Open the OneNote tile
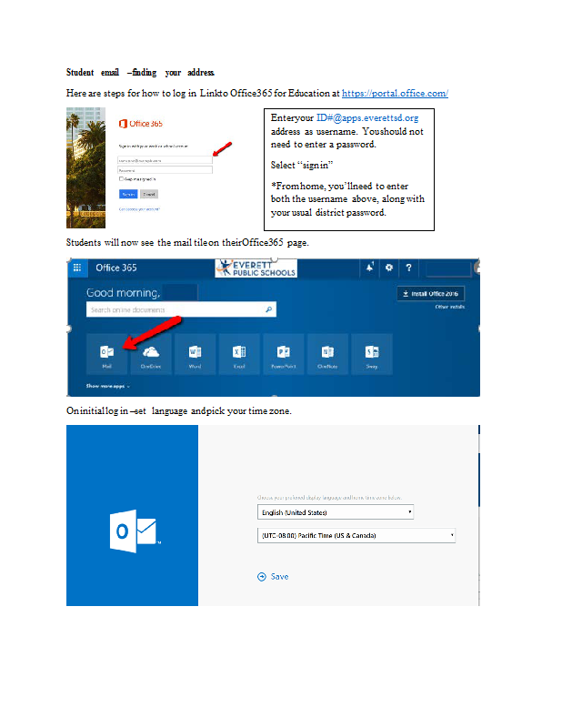The width and height of the screenshot is (562, 728). pos(327,354)
